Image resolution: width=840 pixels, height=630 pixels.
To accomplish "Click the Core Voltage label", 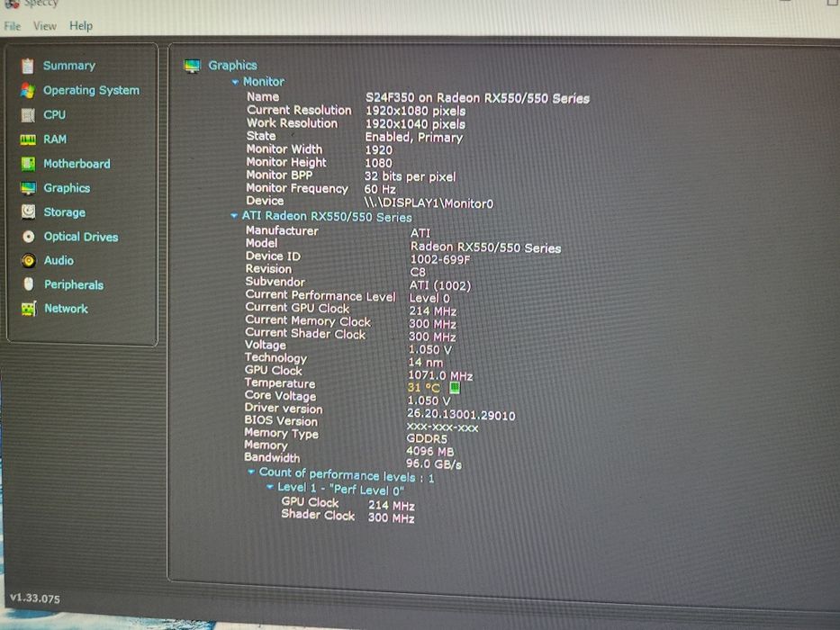I will (x=280, y=396).
